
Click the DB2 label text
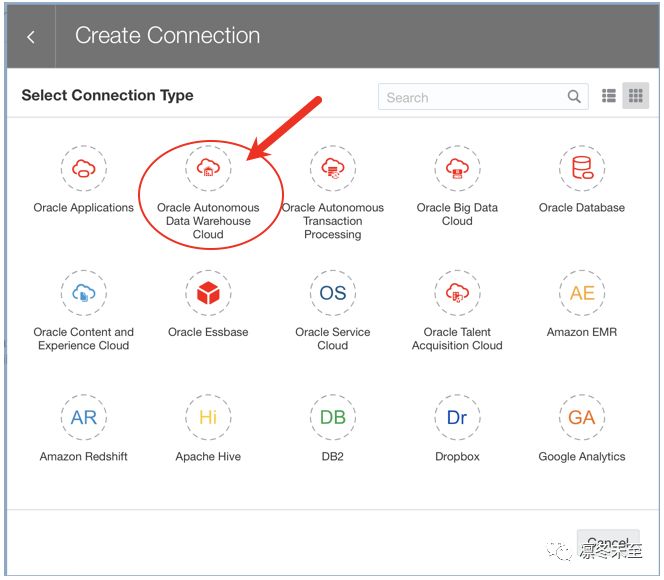coord(333,457)
